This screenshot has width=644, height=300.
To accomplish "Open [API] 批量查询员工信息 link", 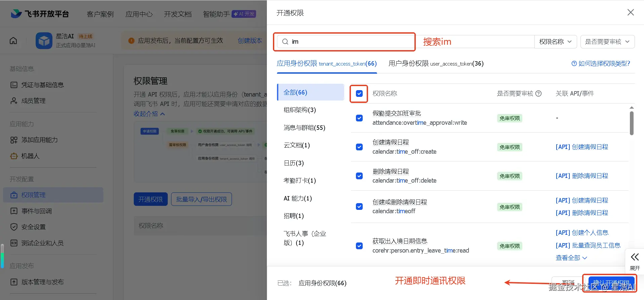I will click(588, 246).
